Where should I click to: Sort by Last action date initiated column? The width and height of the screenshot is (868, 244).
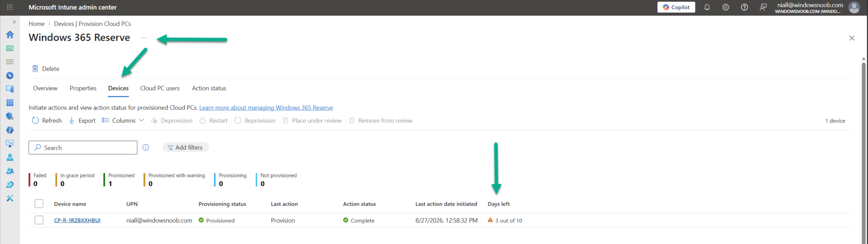[446, 204]
